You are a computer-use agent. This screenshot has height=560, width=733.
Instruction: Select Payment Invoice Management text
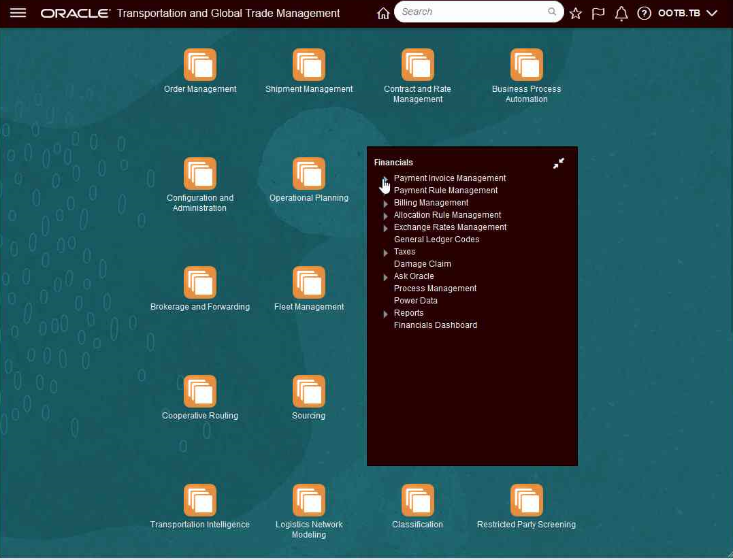450,178
